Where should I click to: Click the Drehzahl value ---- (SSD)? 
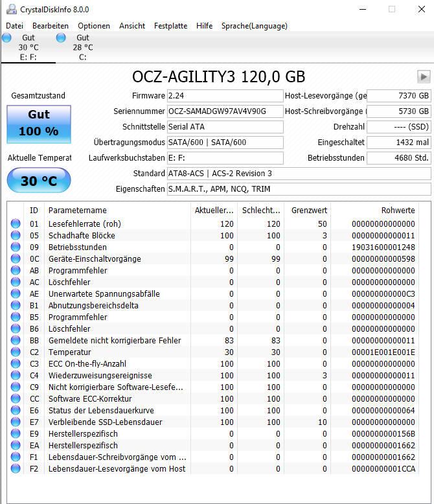pyautogui.click(x=399, y=127)
